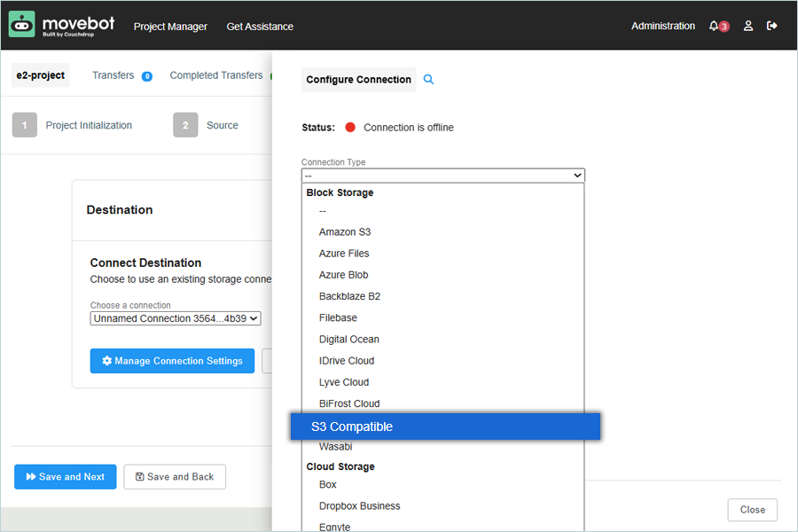Viewport: 798px width, 532px height.
Task: Click the step 2 Source badge
Action: (x=185, y=125)
